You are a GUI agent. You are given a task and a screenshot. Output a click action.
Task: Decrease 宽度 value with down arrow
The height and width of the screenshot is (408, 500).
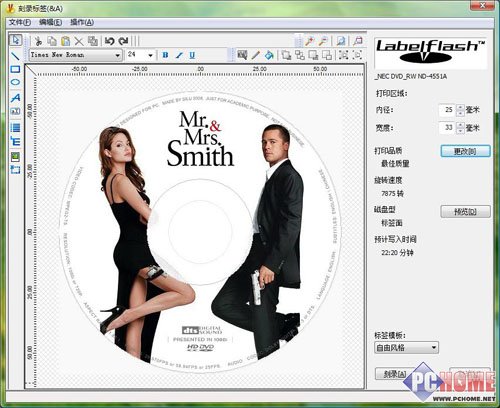pos(460,131)
